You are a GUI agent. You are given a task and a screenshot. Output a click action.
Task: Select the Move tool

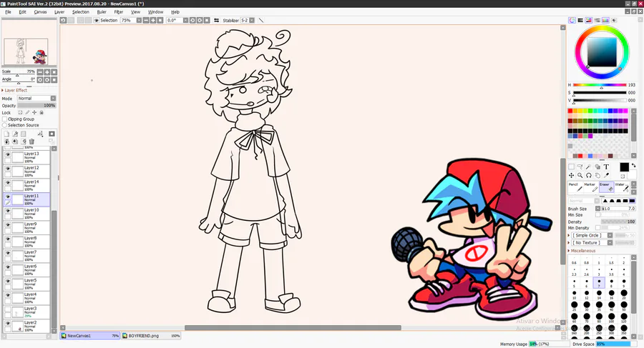pyautogui.click(x=571, y=175)
